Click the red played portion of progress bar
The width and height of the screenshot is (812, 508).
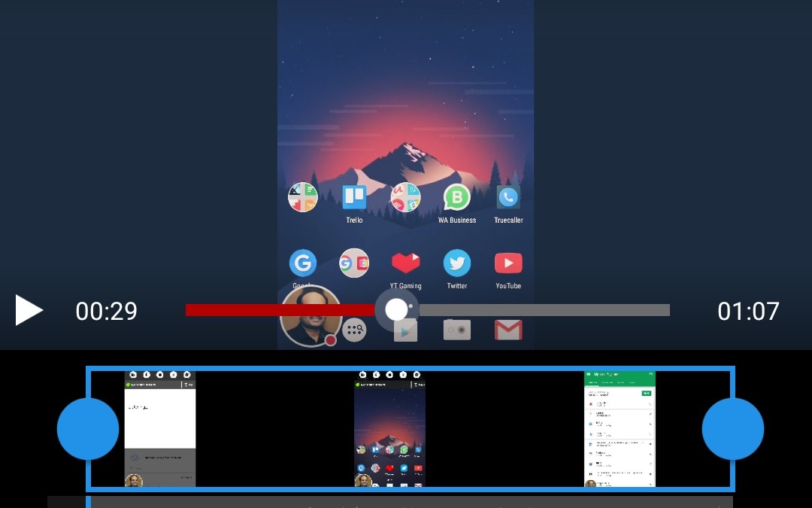pyautogui.click(x=278, y=310)
